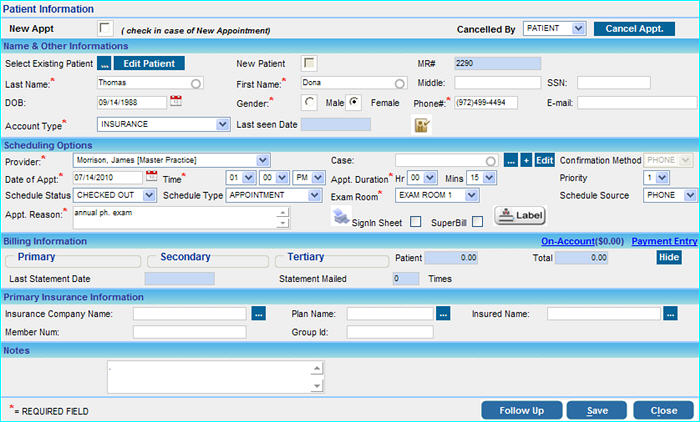
Task: Open the AM/PM dropdown for appointment time
Action: click(309, 178)
